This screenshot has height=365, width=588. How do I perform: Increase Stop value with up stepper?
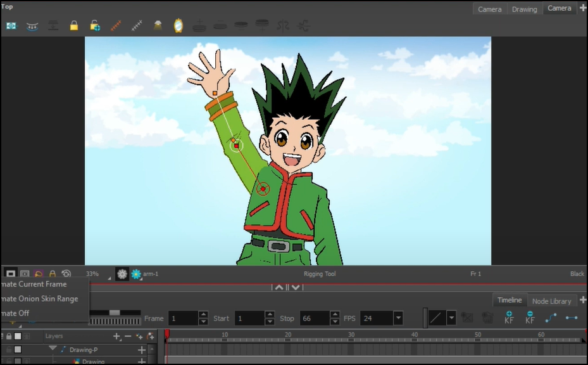[x=335, y=315]
